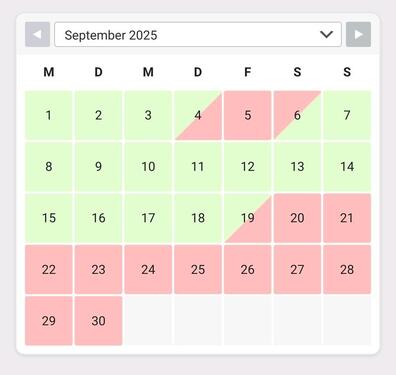Go to previous month with left arrow
This screenshot has height=375, width=396.
click(37, 34)
